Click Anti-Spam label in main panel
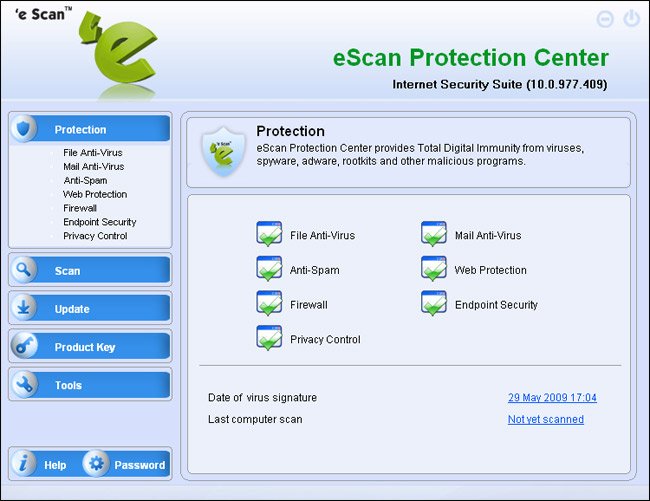The width and height of the screenshot is (650, 501). pyautogui.click(x=315, y=270)
